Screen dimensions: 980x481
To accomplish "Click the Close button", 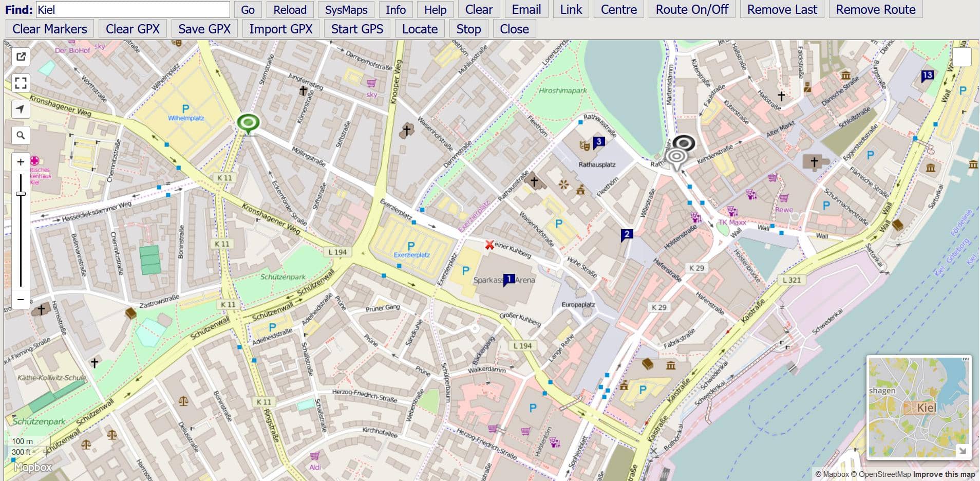I will [x=514, y=29].
